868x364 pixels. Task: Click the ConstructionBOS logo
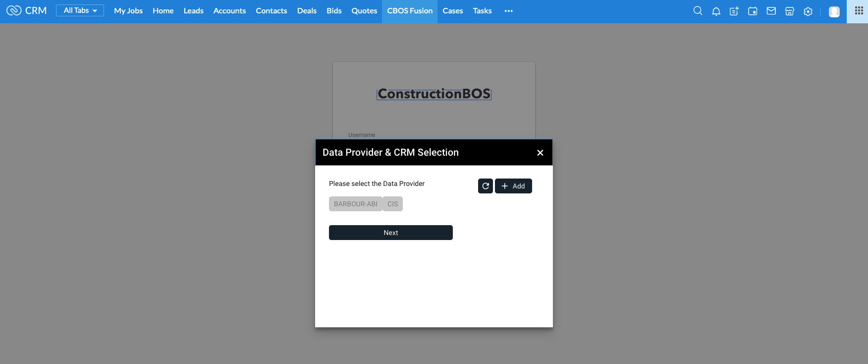(434, 94)
